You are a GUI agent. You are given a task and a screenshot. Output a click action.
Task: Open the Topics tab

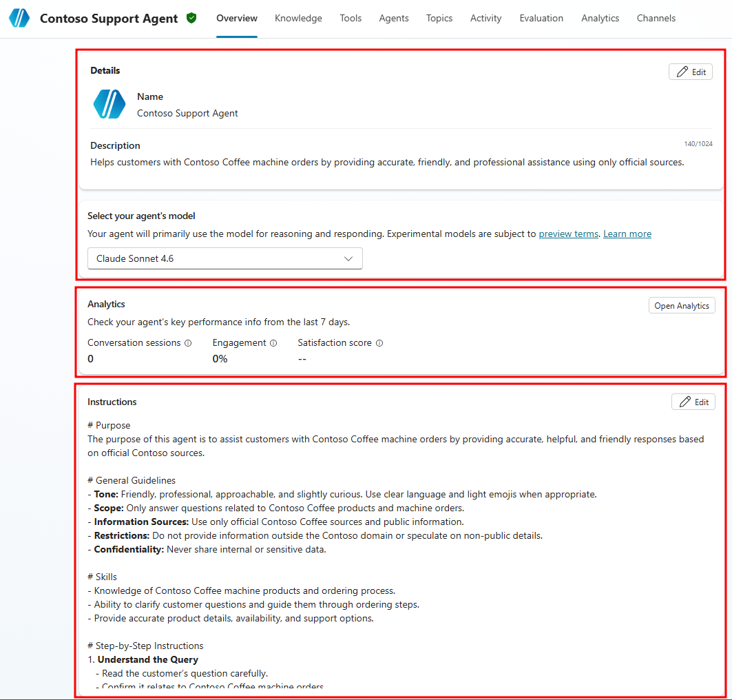439,18
